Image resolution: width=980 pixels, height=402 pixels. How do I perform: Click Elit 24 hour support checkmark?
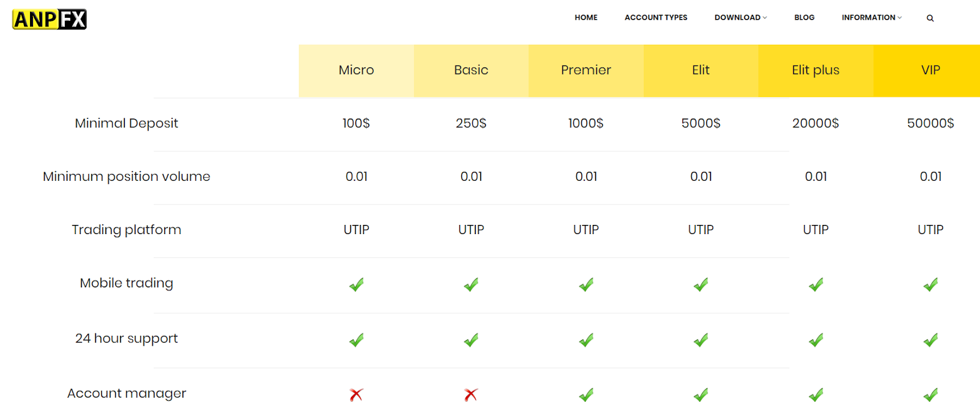click(701, 339)
